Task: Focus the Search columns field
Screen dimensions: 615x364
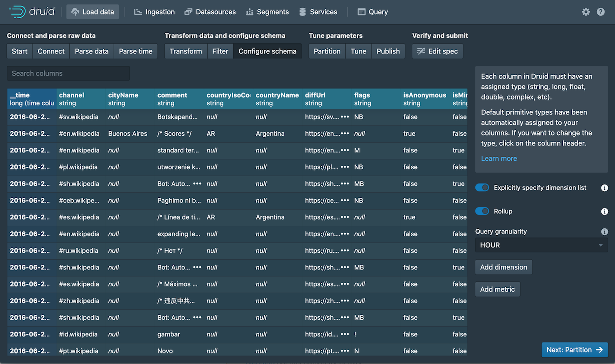Action: tap(68, 73)
